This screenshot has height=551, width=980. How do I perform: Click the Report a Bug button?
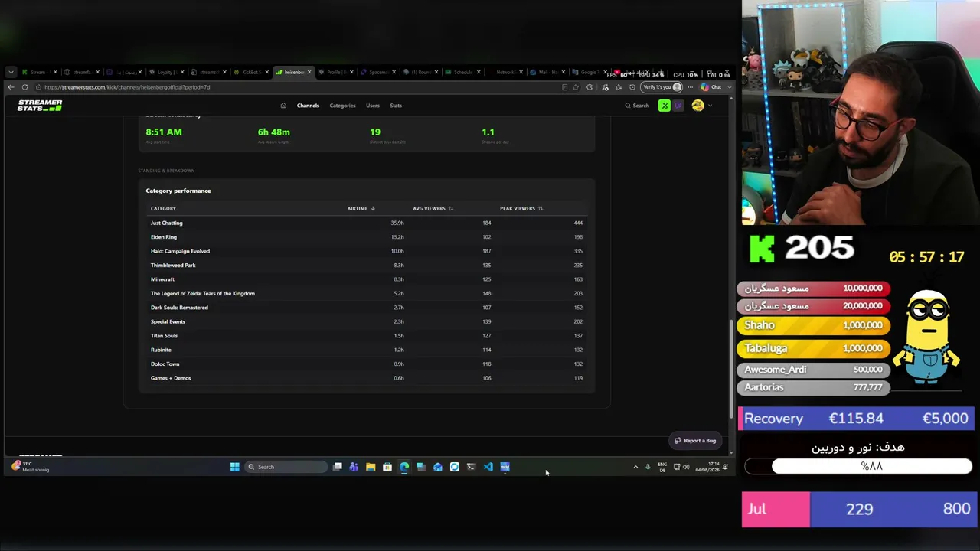pyautogui.click(x=695, y=441)
